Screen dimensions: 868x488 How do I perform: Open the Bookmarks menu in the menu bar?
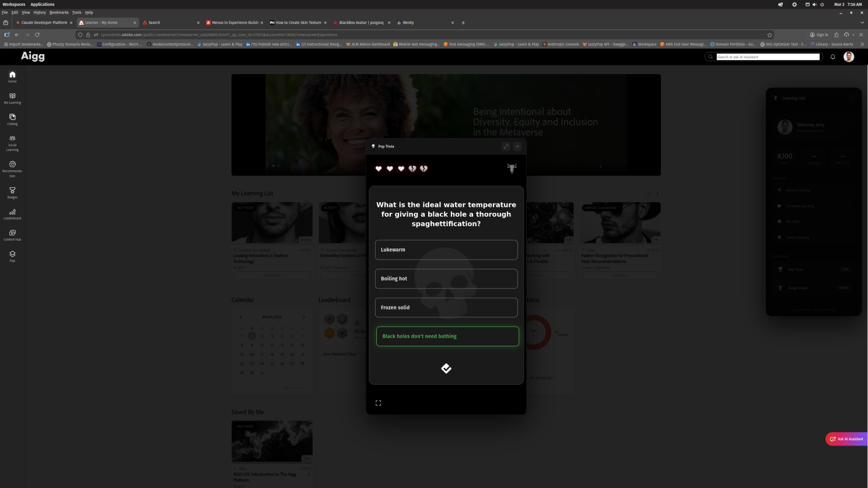pyautogui.click(x=58, y=12)
